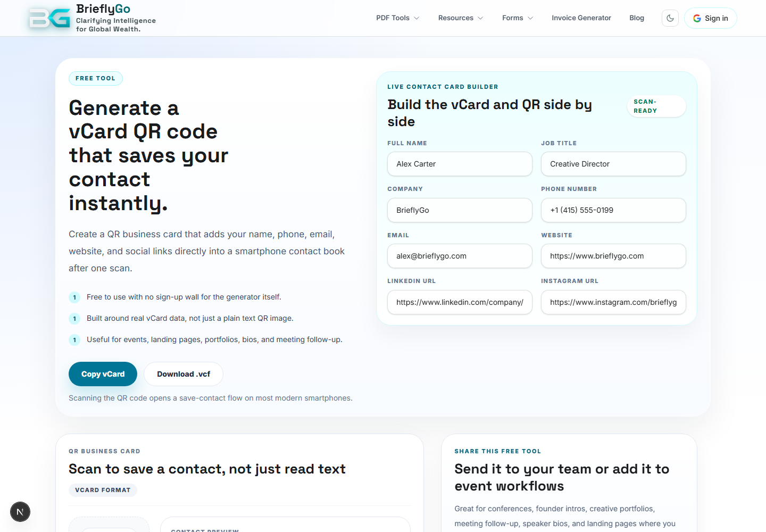Click 'LIVE CONTACT CARD BUILDER' label

coord(443,87)
